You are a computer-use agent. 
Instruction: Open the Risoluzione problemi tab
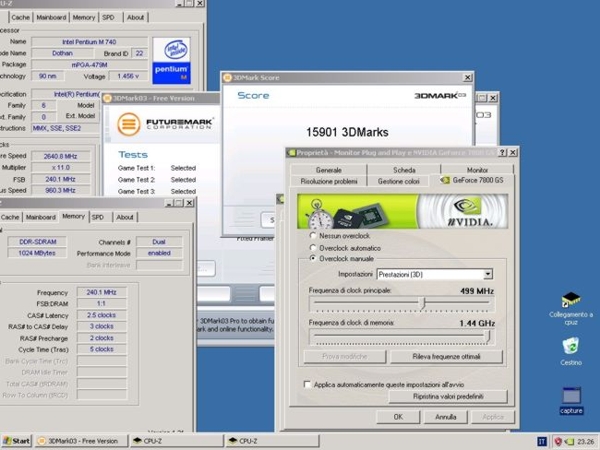point(329,181)
